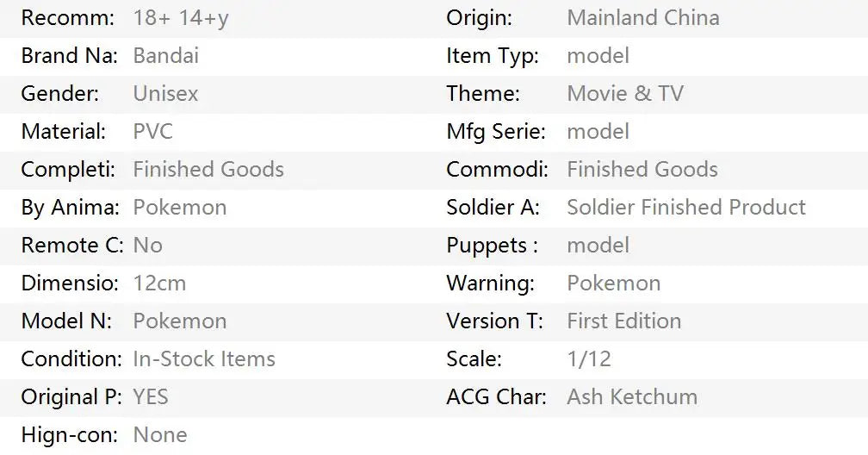Image resolution: width=868 pixels, height=455 pixels.
Task: Click the "Movie & TV" theme value
Action: click(x=624, y=94)
